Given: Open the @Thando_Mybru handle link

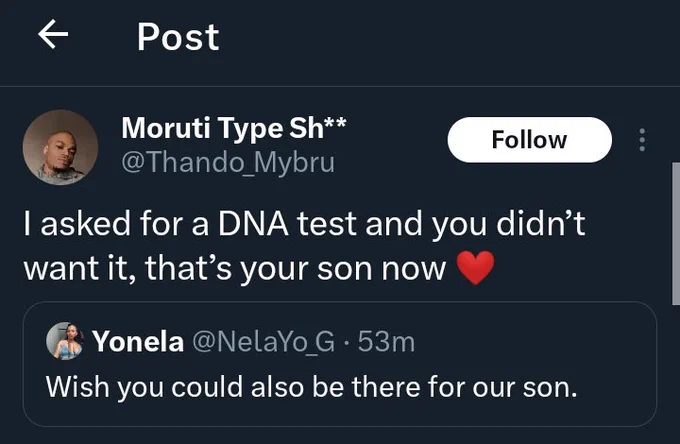Looking at the screenshot, I should click(x=228, y=163).
